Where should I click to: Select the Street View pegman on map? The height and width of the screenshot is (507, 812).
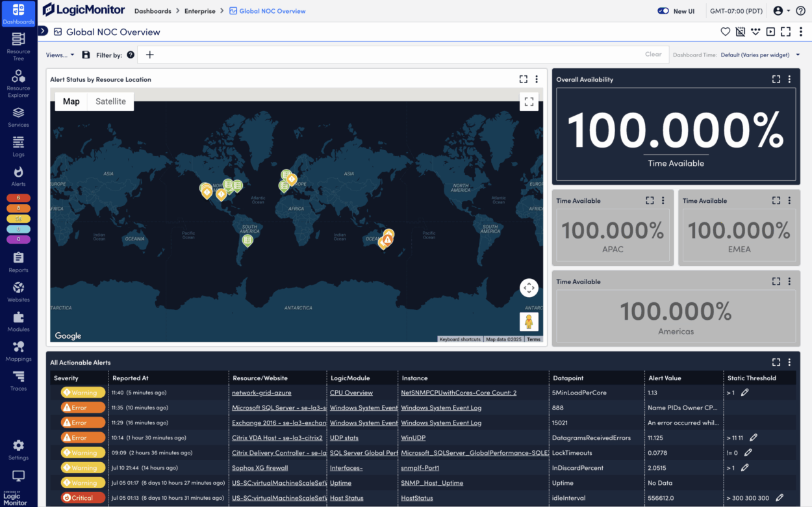[x=529, y=322]
